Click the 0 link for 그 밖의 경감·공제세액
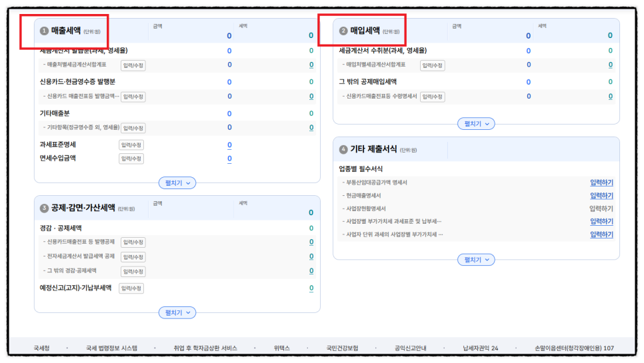Screen dimensions: 644x363 click(311, 271)
